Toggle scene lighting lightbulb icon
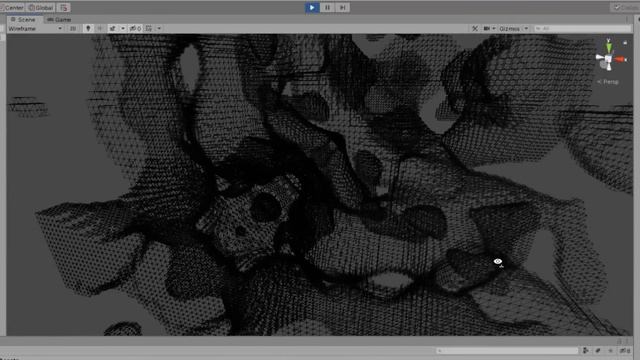Screen dimensions: 640x360 tap(88, 29)
